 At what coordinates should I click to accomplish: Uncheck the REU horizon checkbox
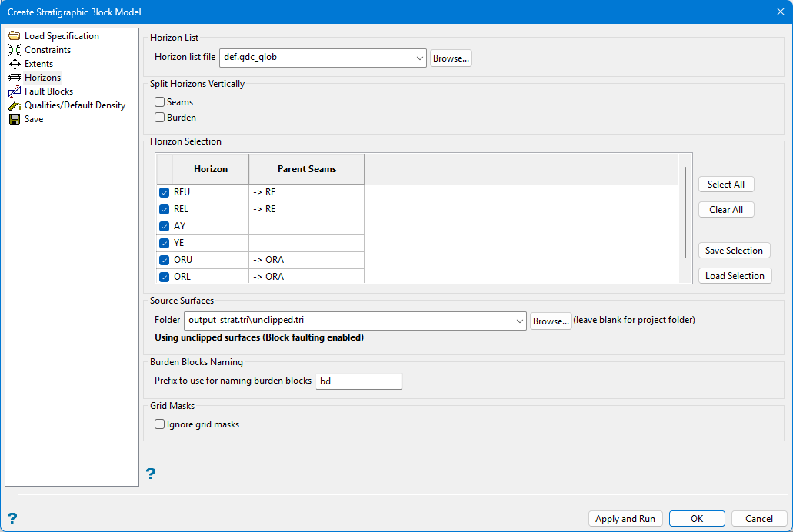pyautogui.click(x=164, y=193)
